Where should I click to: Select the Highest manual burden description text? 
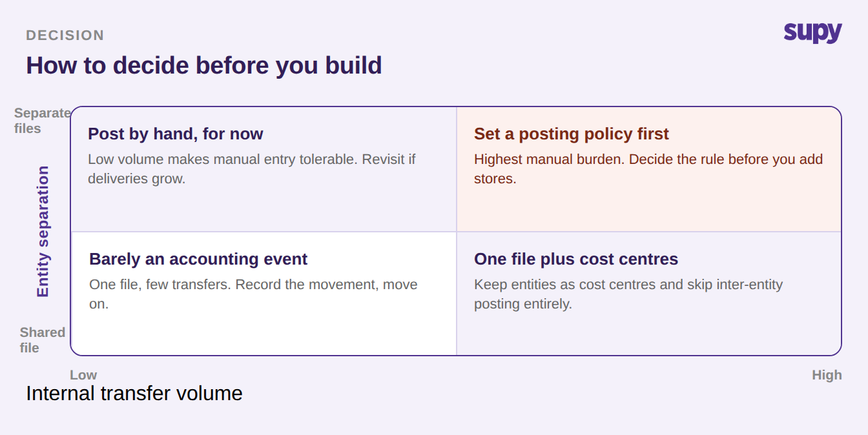(648, 168)
